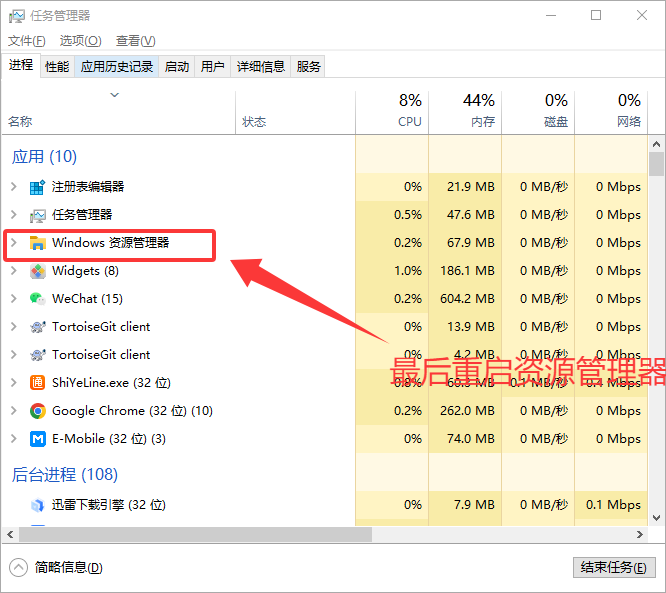
Task: Switch to the 服务 tab
Action: 308,67
